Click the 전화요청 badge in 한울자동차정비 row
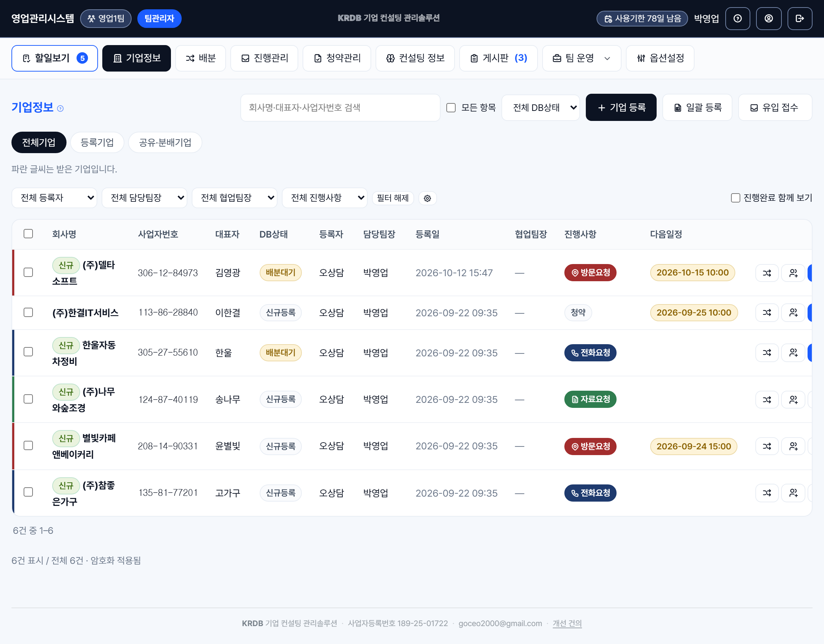Image resolution: width=824 pixels, height=644 pixels. coord(590,352)
